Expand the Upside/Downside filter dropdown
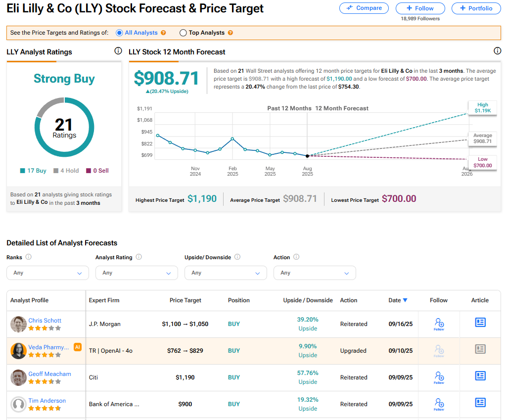Viewport: 507px width, 420px height. (226, 273)
